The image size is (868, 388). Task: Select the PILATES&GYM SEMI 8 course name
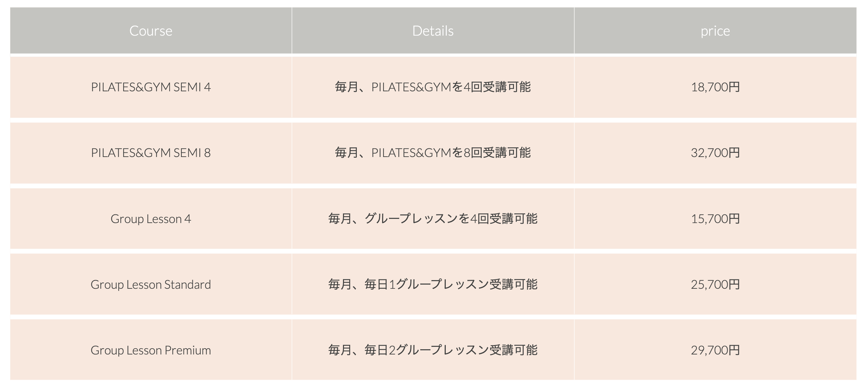click(x=151, y=153)
